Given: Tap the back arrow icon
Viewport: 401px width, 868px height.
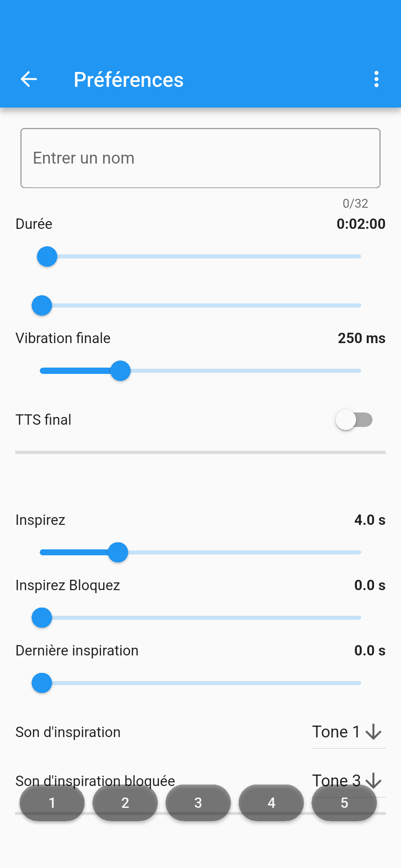Looking at the screenshot, I should pos(29,79).
